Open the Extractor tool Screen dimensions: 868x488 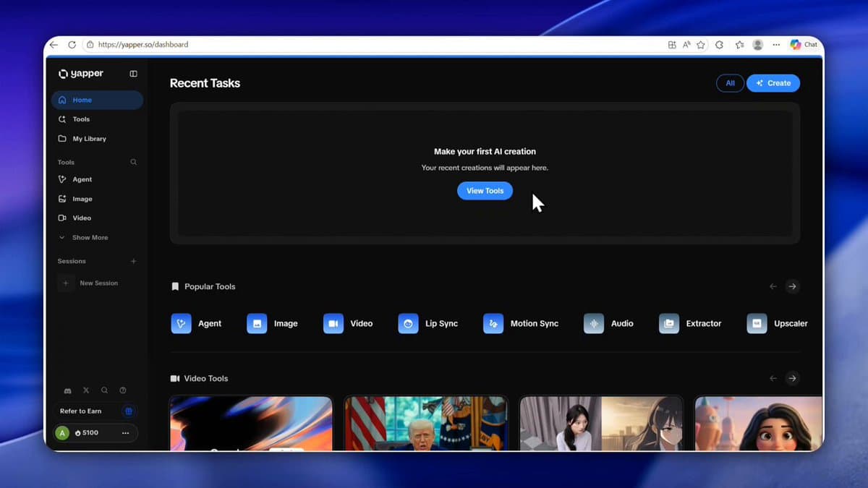tap(690, 323)
